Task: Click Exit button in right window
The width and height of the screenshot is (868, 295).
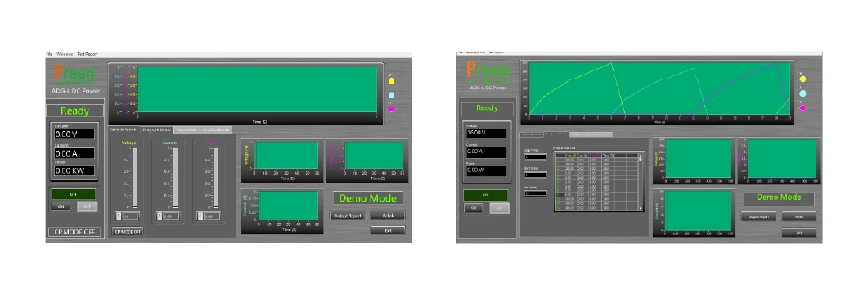Action: click(x=799, y=233)
